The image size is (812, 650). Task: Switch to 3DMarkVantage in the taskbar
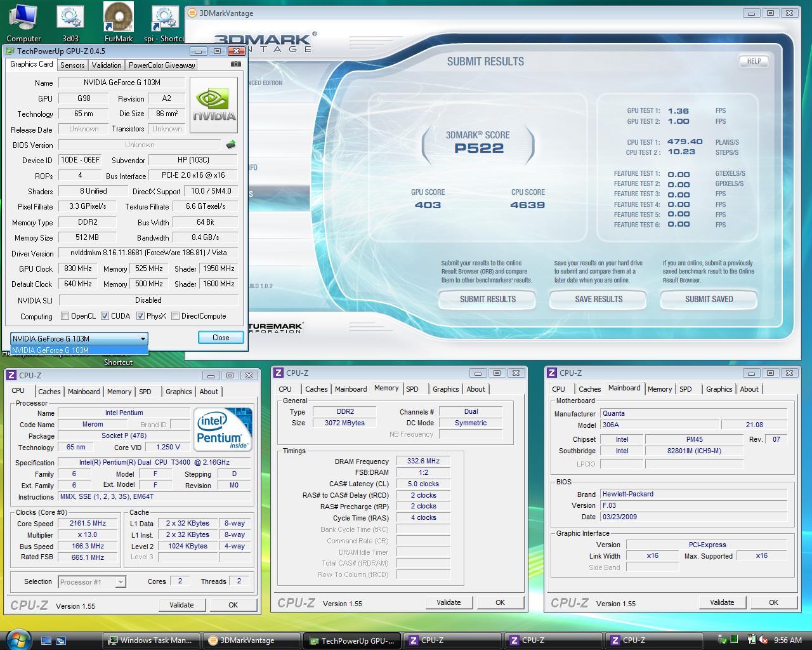point(252,640)
